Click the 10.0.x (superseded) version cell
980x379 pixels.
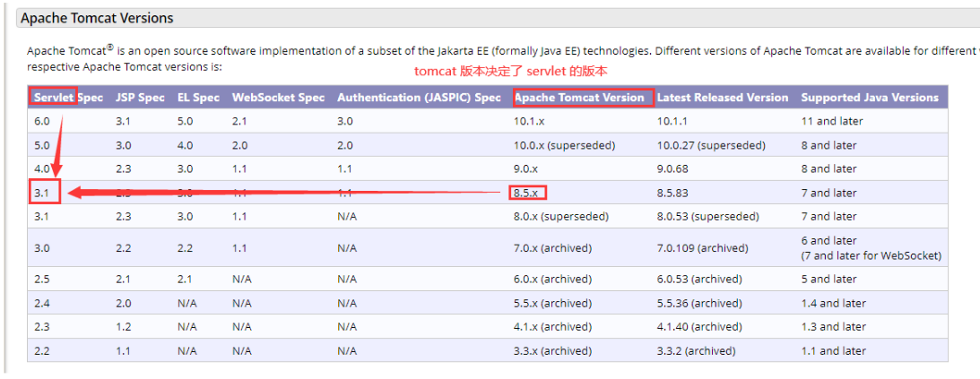[564, 145]
